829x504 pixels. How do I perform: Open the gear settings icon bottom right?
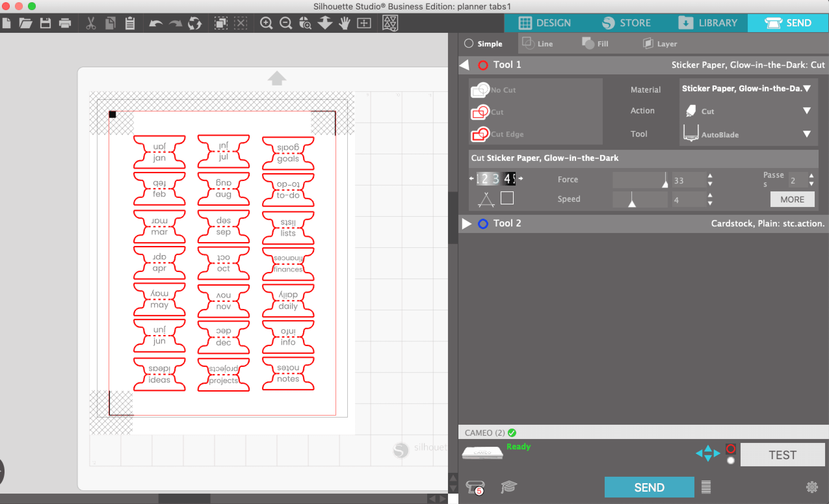click(812, 487)
